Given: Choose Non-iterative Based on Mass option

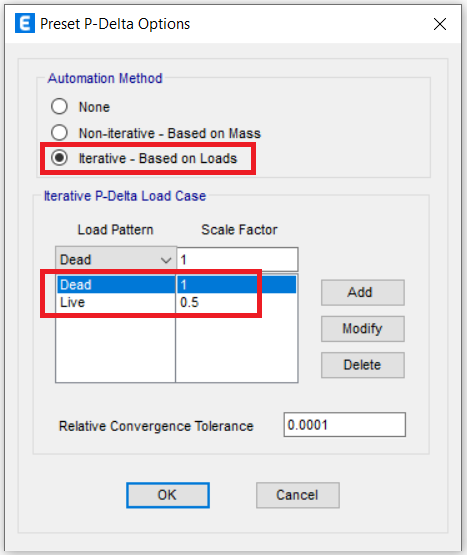Looking at the screenshot, I should (x=59, y=133).
